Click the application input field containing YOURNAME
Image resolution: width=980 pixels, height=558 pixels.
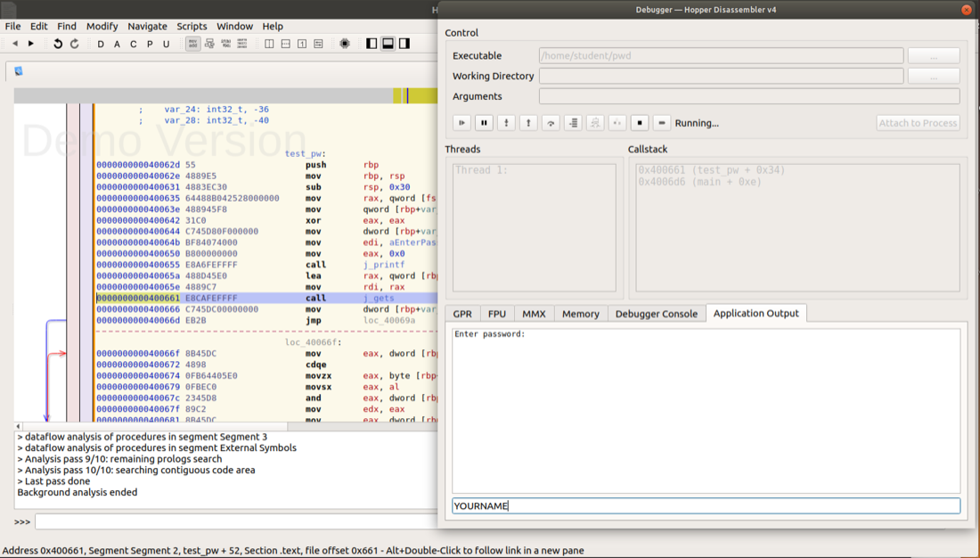(x=706, y=505)
